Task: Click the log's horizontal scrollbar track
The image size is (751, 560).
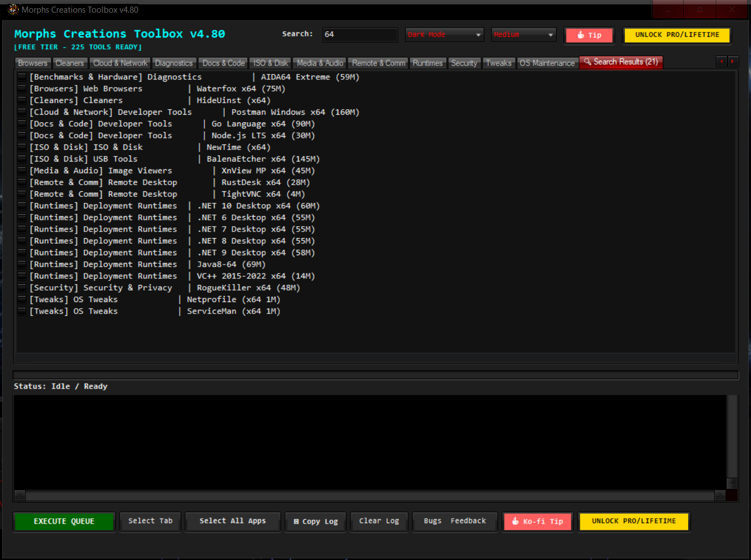Action: pos(370,495)
